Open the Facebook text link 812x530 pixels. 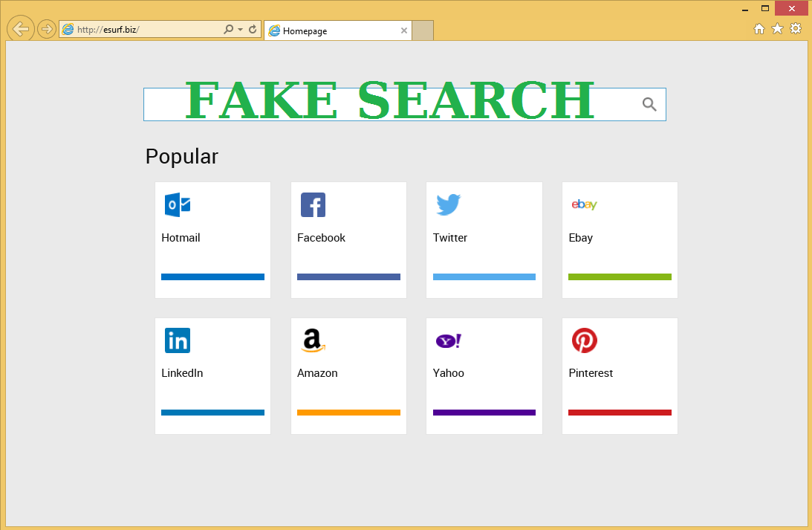(321, 238)
